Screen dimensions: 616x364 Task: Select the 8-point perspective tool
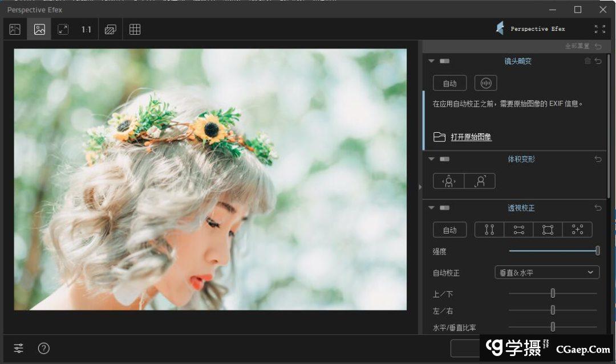[x=577, y=230]
